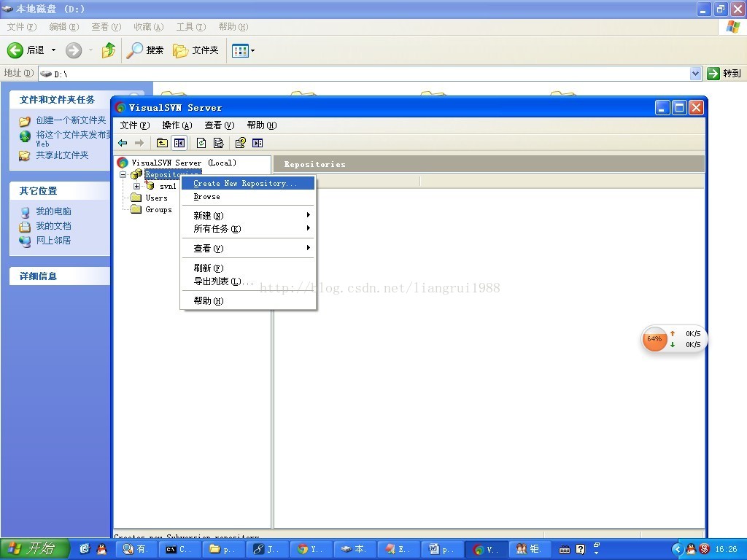Open Explorer 编辑(E) menu
747x560 pixels.
pos(64,27)
